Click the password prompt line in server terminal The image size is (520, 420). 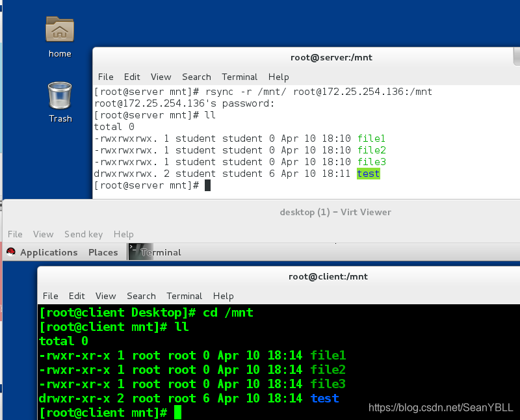coord(185,103)
